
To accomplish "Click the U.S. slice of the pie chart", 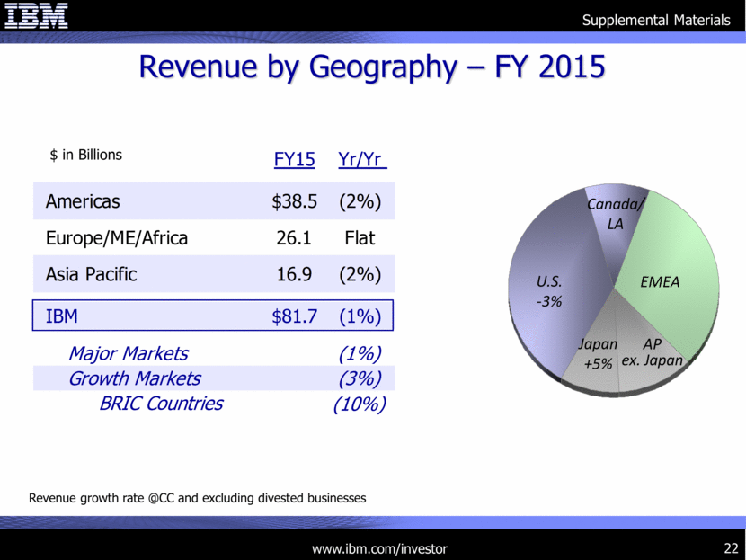I will pos(549,289).
